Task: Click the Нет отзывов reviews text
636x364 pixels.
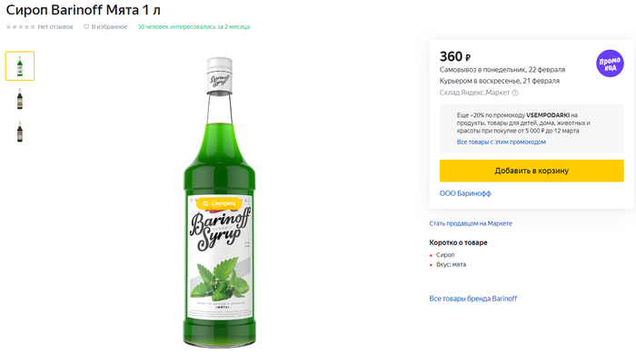Action: tap(55, 27)
